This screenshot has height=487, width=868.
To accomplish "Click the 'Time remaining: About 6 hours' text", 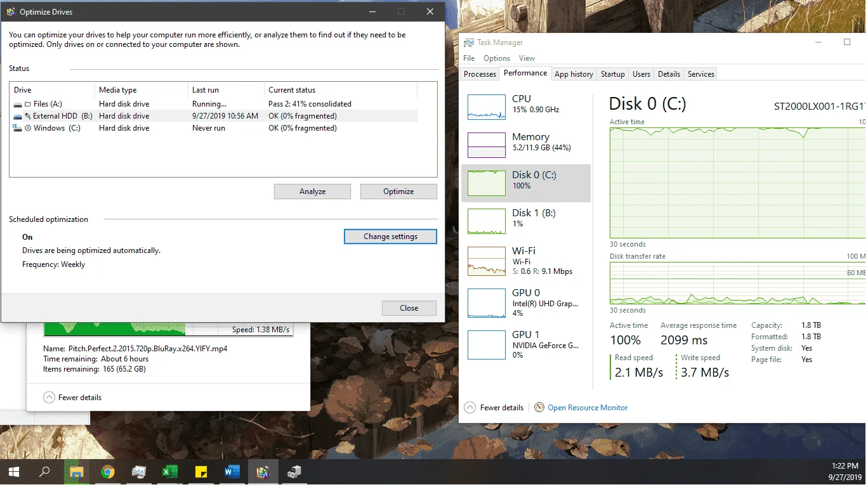I will pyautogui.click(x=96, y=359).
